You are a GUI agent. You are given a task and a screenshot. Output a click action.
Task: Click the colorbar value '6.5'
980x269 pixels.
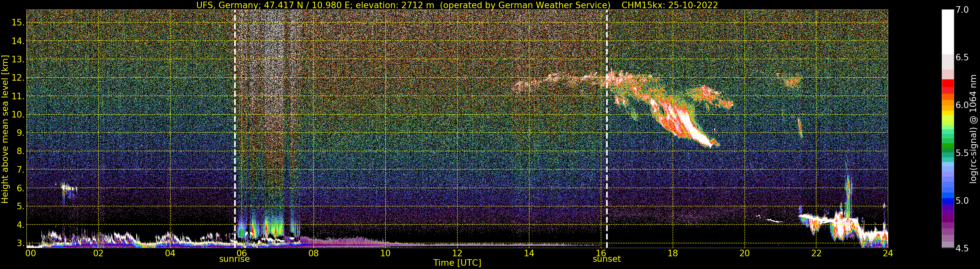point(962,57)
